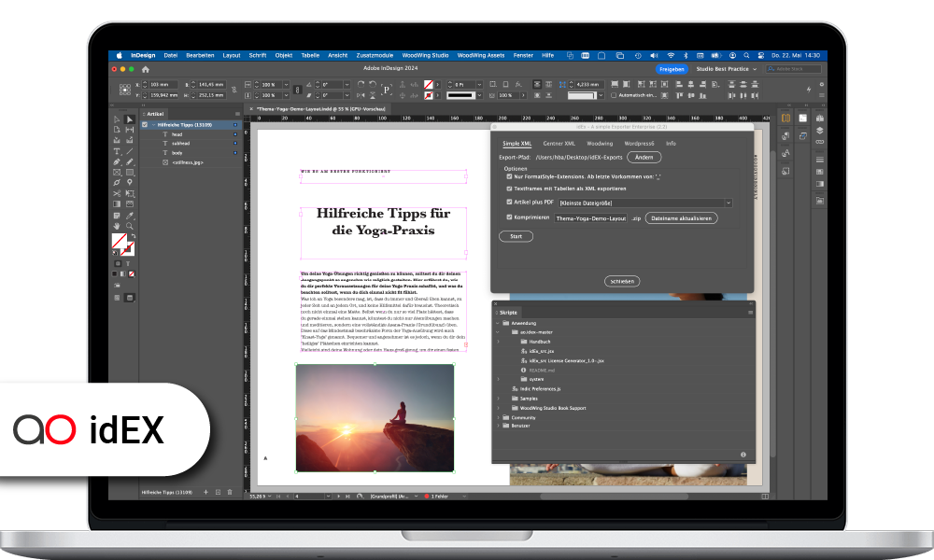Open the Links panel icon in the right dock
The height and width of the screenshot is (560, 934).
click(x=820, y=142)
